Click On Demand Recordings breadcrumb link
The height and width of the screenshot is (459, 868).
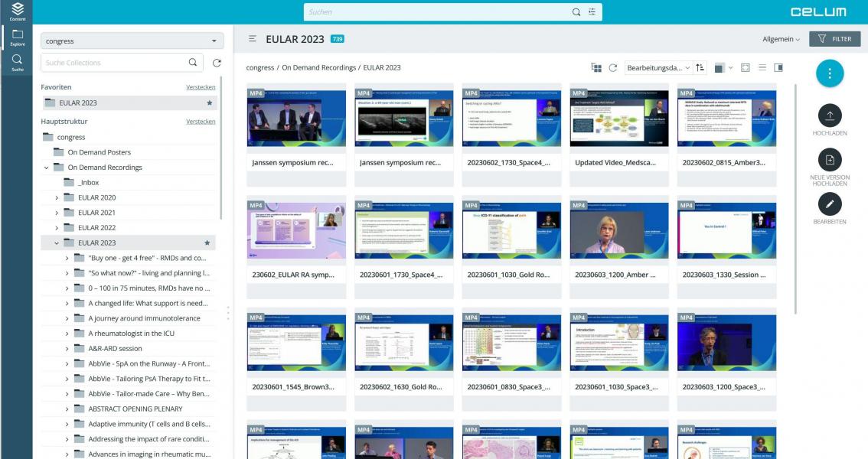(319, 67)
